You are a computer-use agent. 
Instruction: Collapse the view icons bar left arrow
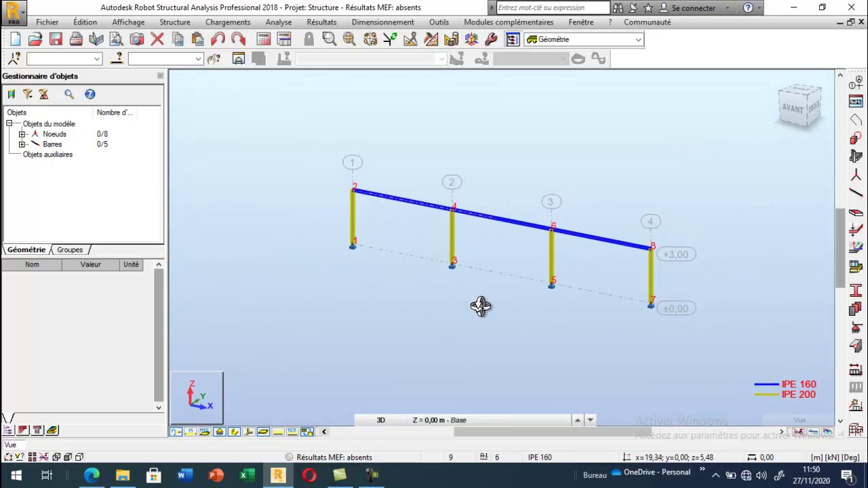324,432
